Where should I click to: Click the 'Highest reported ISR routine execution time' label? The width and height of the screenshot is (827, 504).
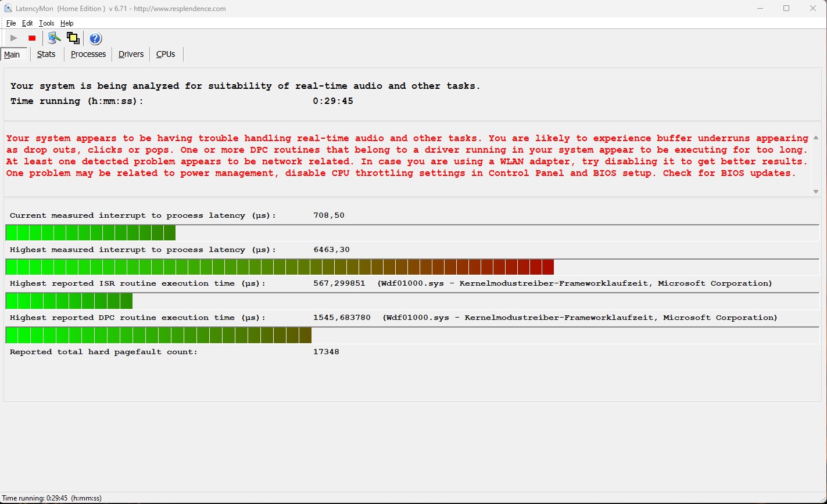click(137, 283)
